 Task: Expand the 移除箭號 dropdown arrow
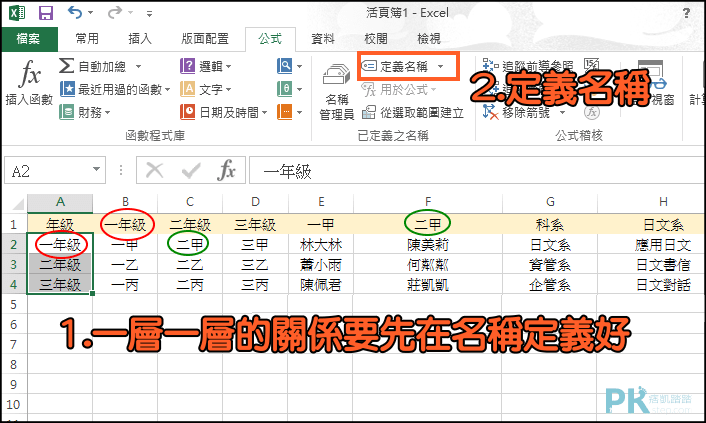562,112
